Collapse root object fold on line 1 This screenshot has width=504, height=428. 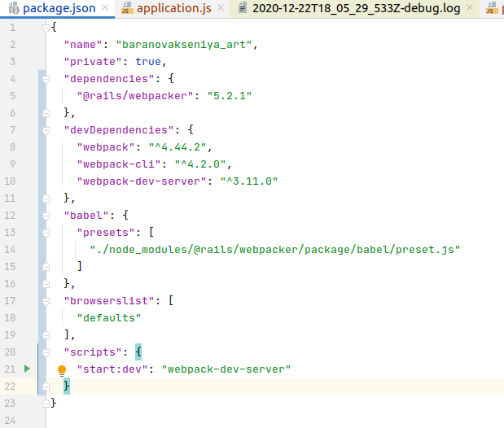(x=46, y=28)
